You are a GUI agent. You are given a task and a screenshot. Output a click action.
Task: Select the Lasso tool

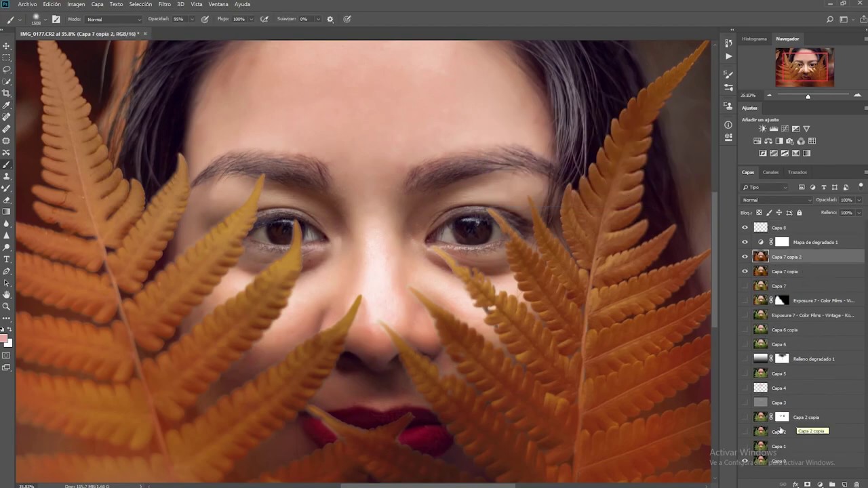point(7,69)
